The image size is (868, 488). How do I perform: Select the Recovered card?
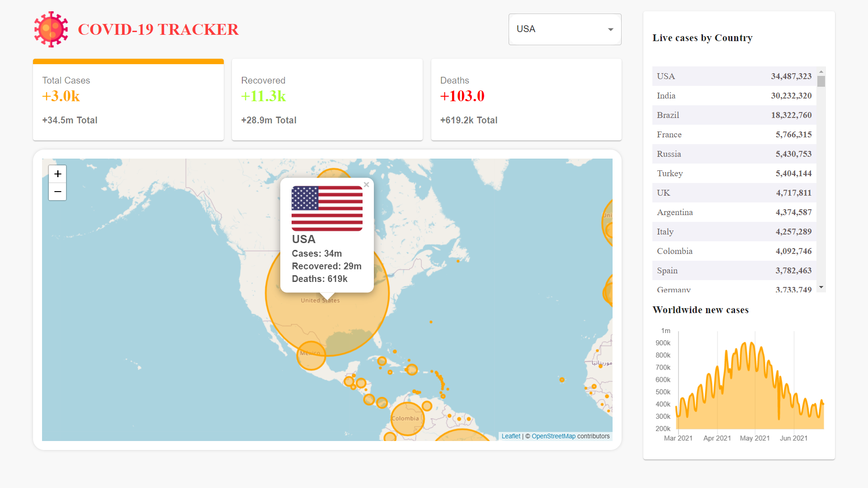click(327, 100)
